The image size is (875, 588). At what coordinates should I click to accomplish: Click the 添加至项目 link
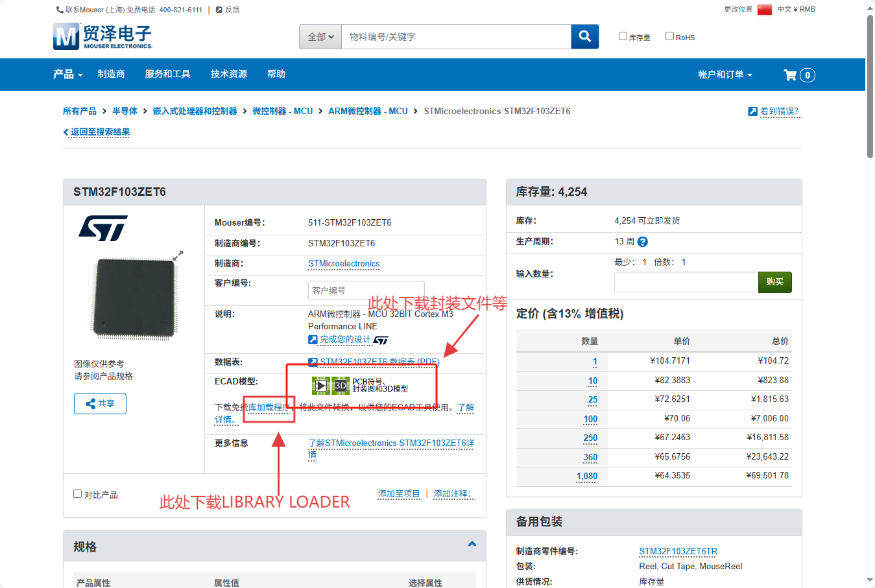pyautogui.click(x=400, y=494)
